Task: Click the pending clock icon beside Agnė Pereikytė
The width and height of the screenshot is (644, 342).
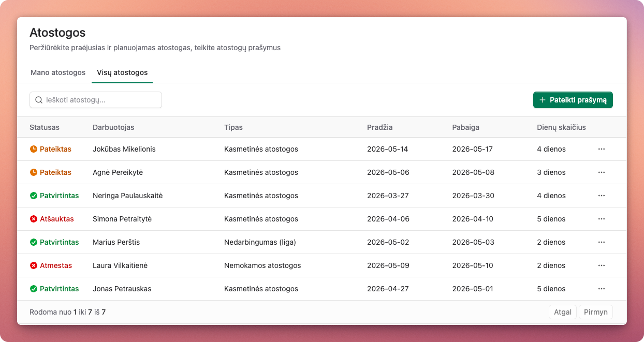Action: tap(34, 172)
